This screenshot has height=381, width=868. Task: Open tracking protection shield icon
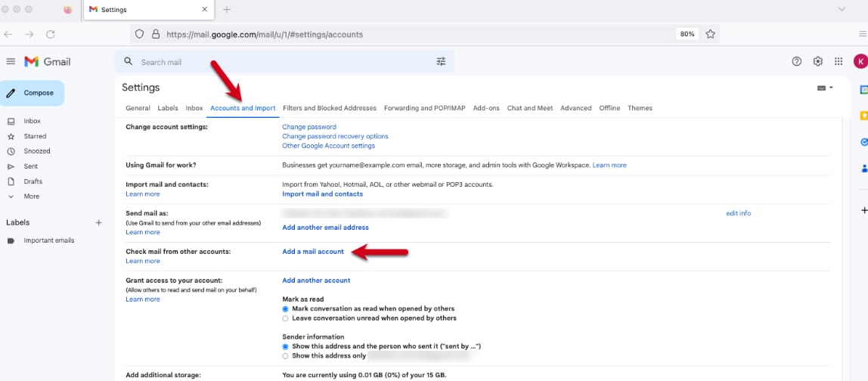139,34
